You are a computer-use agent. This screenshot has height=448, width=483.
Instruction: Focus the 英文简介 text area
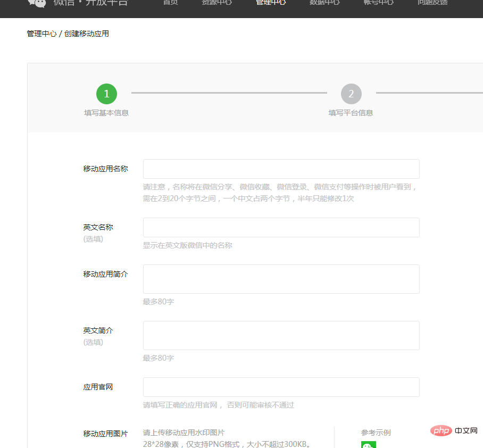pos(281,335)
